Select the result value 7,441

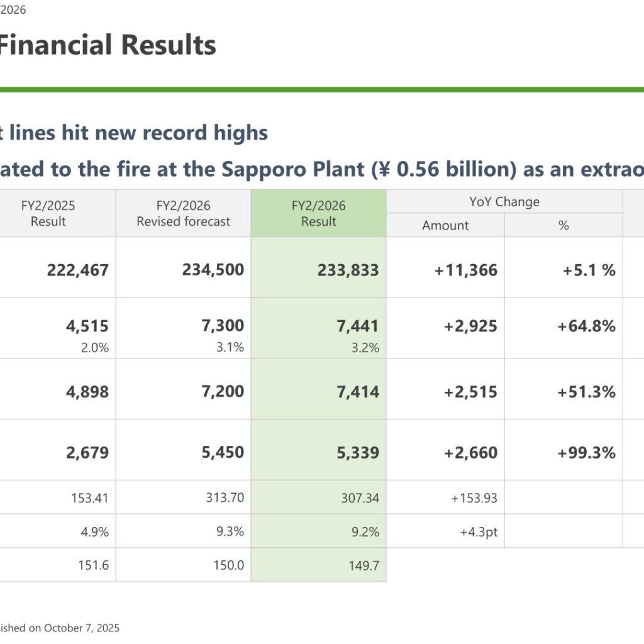click(x=358, y=326)
